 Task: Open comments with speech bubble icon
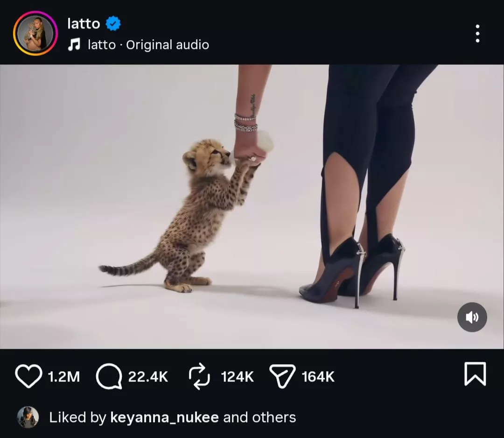pos(109,376)
